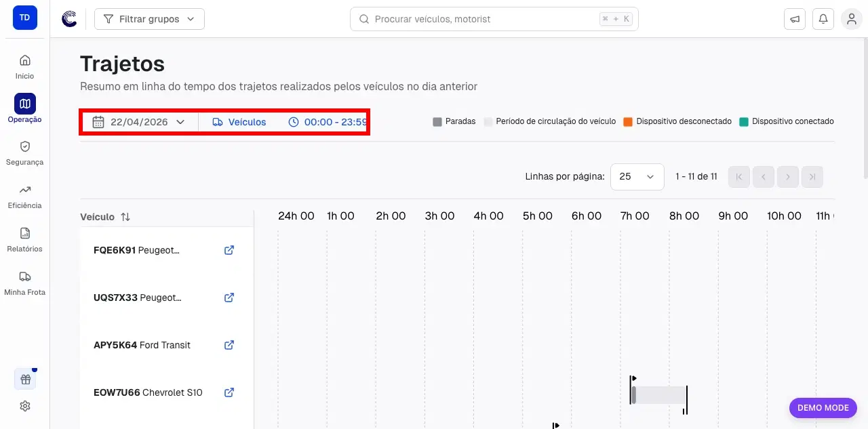Open FQE6K91 Peugeot external link
The height and width of the screenshot is (429, 868).
[229, 250]
